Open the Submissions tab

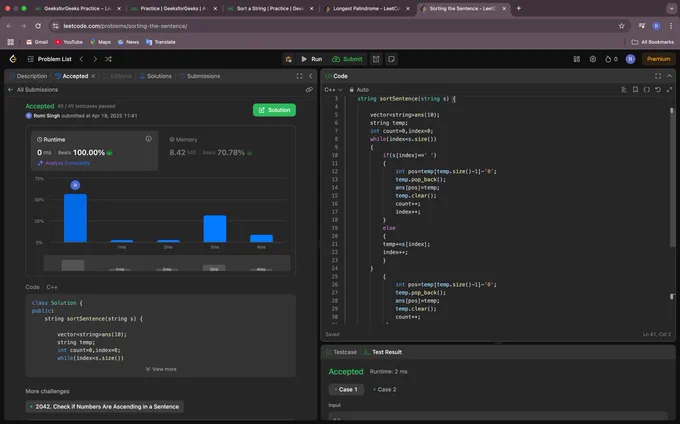pyautogui.click(x=200, y=76)
